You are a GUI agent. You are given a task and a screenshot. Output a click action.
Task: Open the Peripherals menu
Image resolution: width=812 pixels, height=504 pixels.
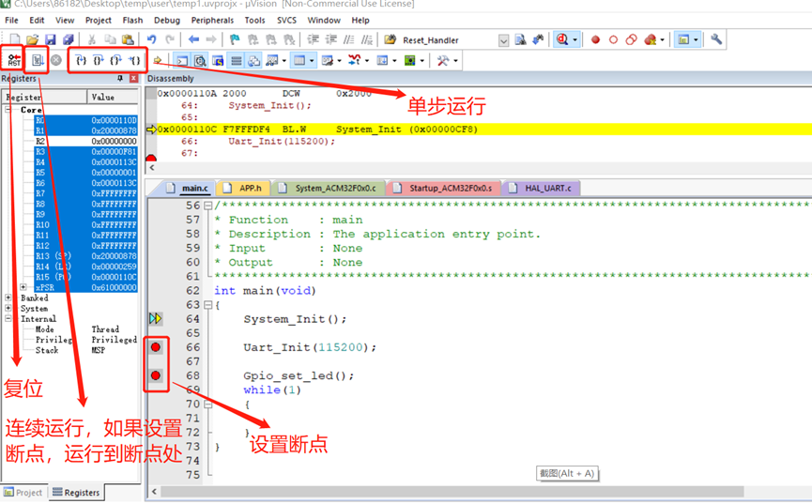pos(212,20)
